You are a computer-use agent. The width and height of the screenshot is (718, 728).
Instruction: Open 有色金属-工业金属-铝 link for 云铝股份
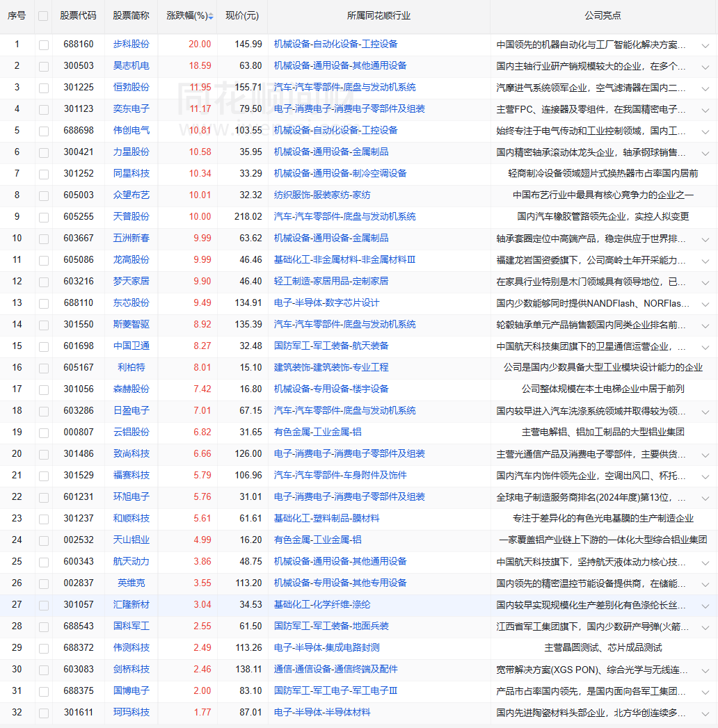pyautogui.click(x=317, y=432)
